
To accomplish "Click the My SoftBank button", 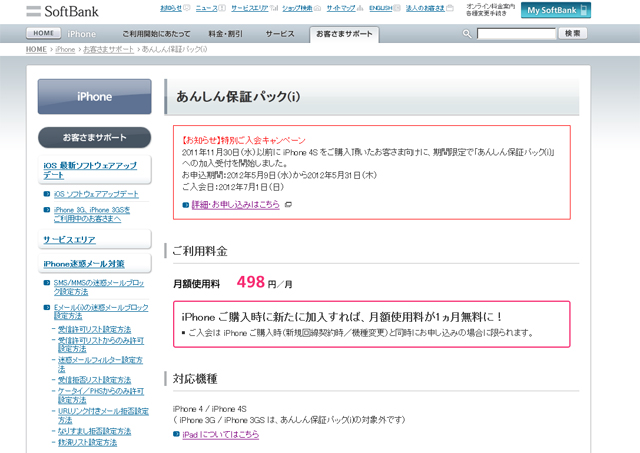I will (556, 10).
